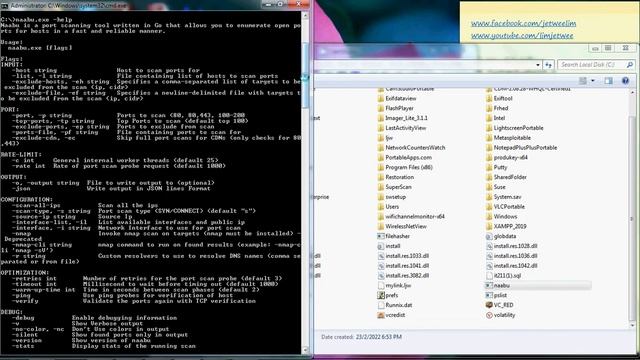Toggle the Explorer preview pane icon
Screen dimensions: 640x360
click(609, 81)
